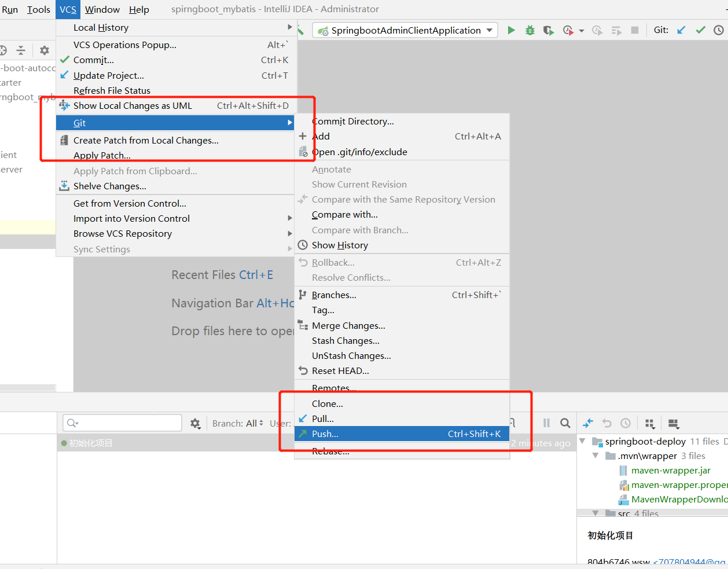728x569 pixels.
Task: Select Merge Changes
Action: coord(402,325)
